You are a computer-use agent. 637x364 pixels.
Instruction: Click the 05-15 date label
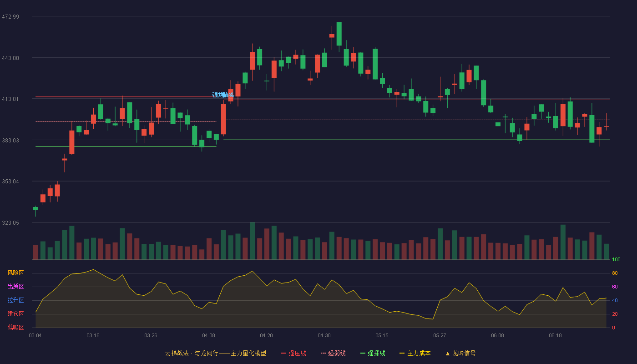(x=382, y=335)
